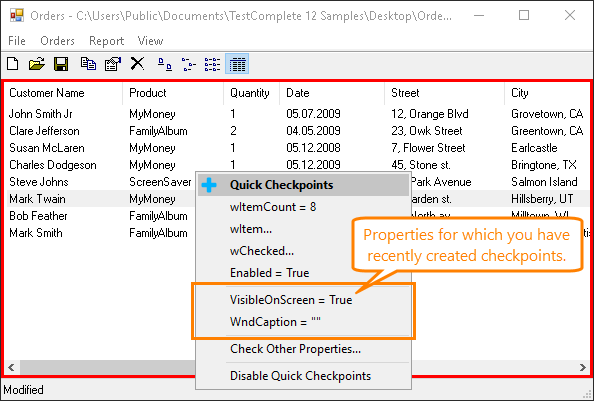The image size is (594, 401).
Task: Switch to list view icon
Action: (213, 64)
